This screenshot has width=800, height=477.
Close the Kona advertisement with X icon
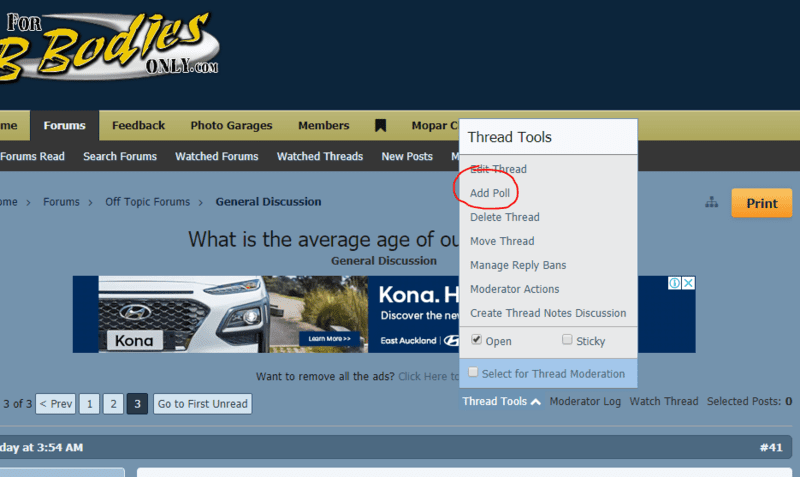[x=688, y=284]
